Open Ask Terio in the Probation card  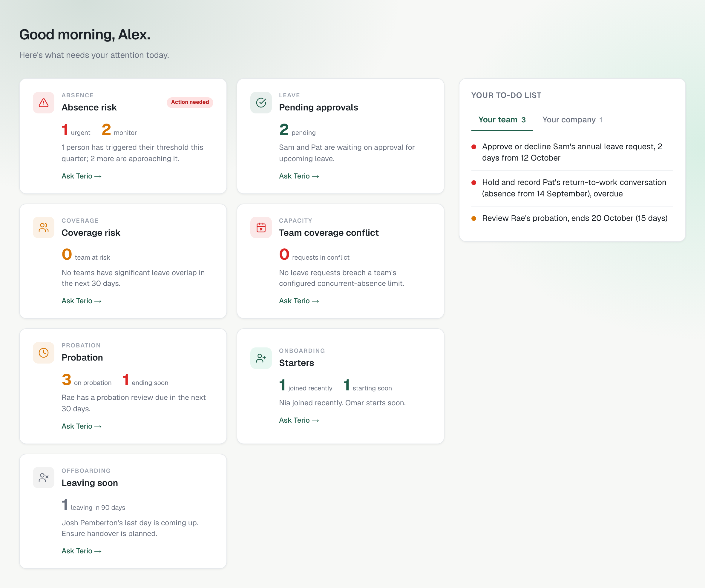pyautogui.click(x=82, y=426)
